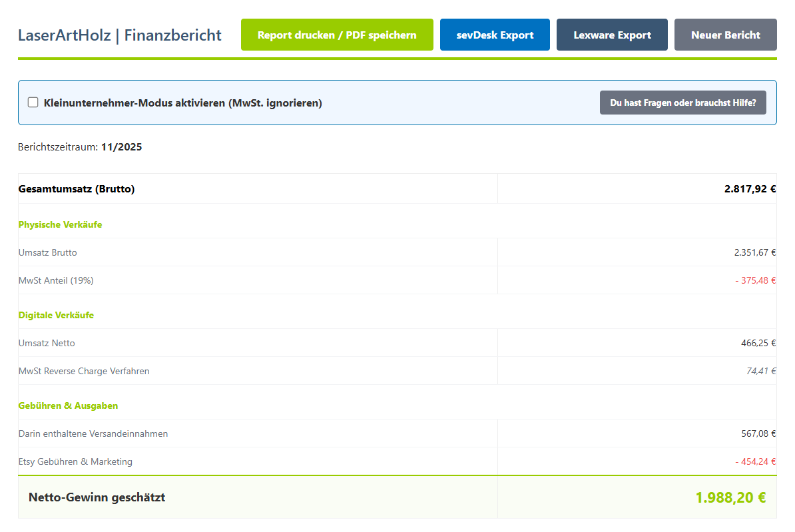This screenshot has height=532, width=795.
Task: Click the LaserArtHolz | Finanzbericht heading
Action: [120, 35]
